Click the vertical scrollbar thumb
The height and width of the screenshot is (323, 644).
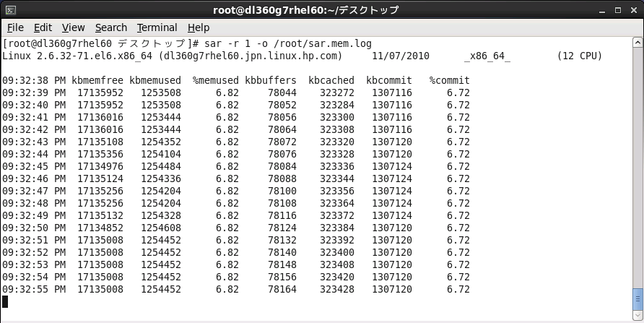pos(638,298)
